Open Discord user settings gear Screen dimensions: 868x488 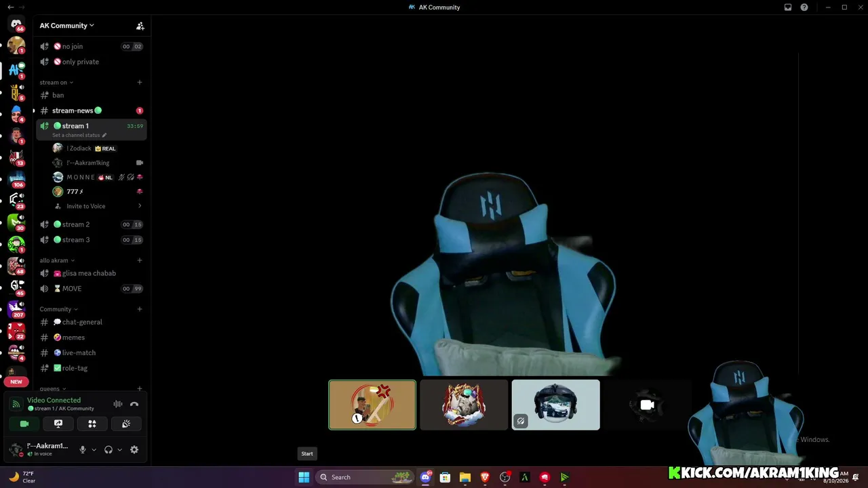click(134, 449)
